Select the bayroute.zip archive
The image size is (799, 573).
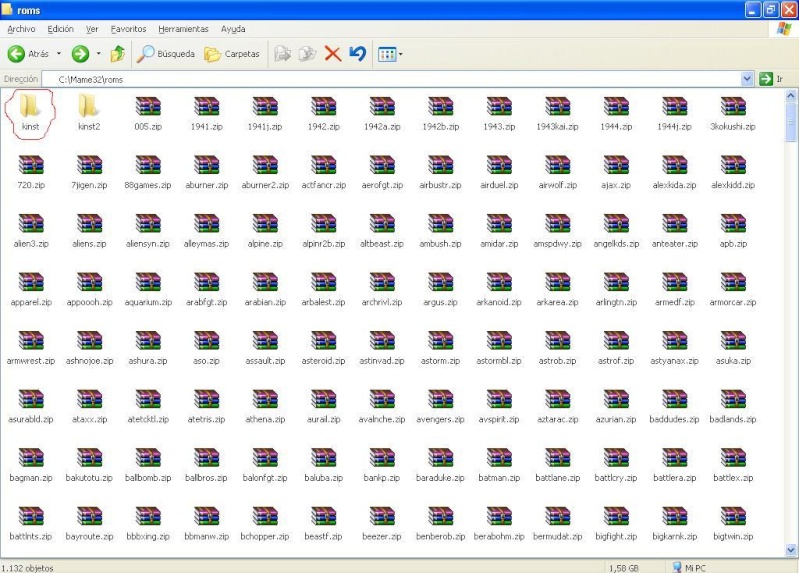click(89, 524)
